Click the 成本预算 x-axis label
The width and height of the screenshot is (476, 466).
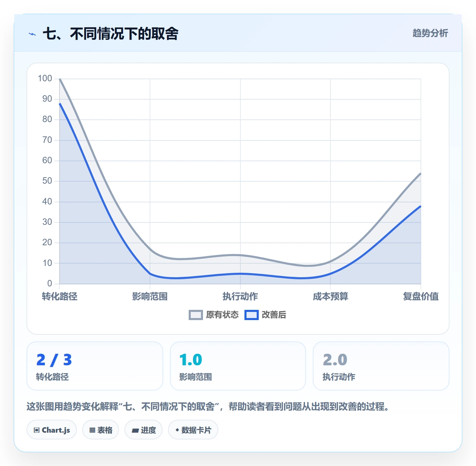click(x=330, y=297)
